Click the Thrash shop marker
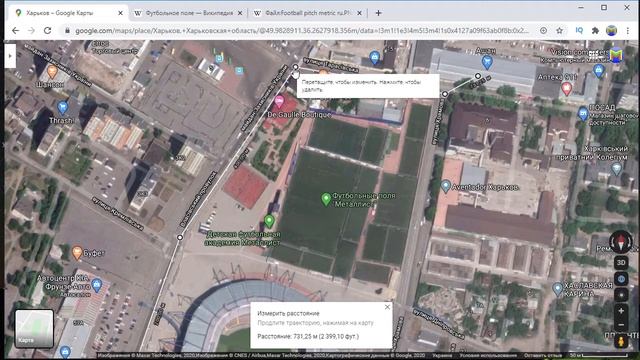This screenshot has width=640, height=360. (62, 108)
